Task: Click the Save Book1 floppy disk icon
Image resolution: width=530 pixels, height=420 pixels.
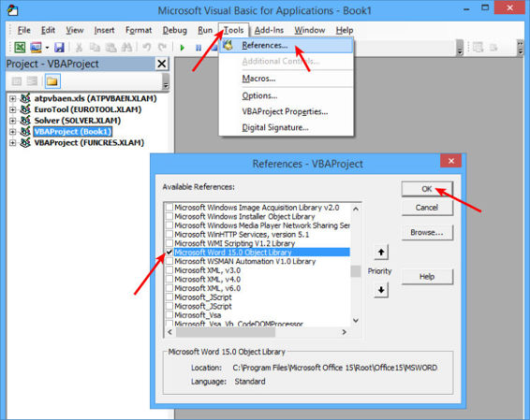Action: coord(59,47)
